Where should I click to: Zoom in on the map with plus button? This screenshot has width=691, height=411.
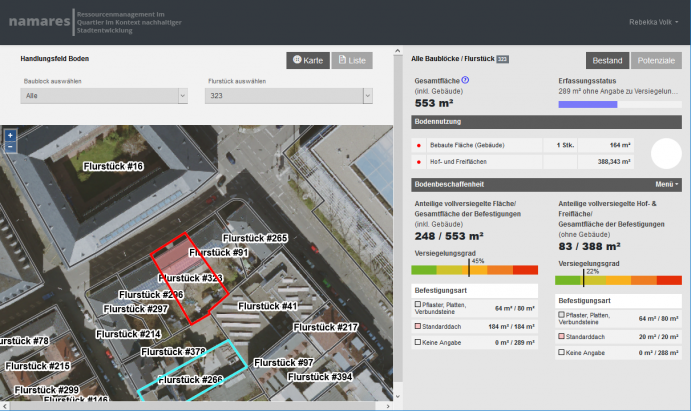pos(10,135)
